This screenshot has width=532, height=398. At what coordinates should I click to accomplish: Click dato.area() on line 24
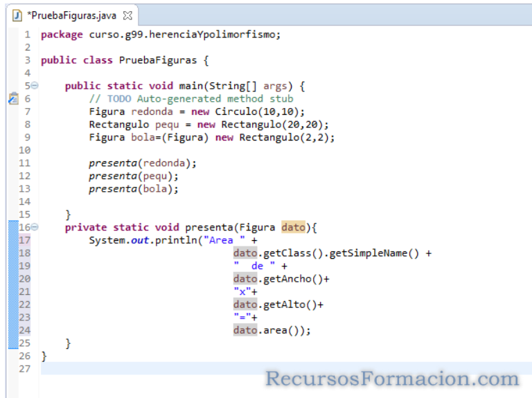click(269, 330)
